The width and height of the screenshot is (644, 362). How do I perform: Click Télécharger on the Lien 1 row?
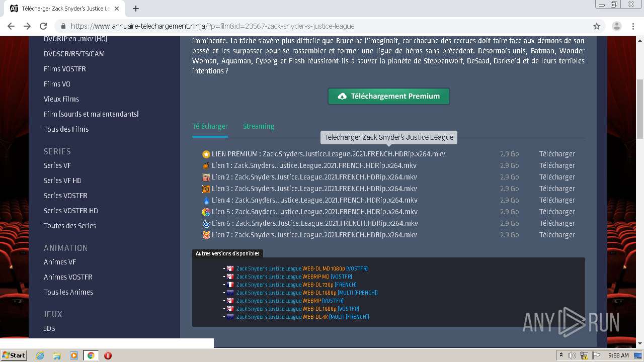point(557,165)
